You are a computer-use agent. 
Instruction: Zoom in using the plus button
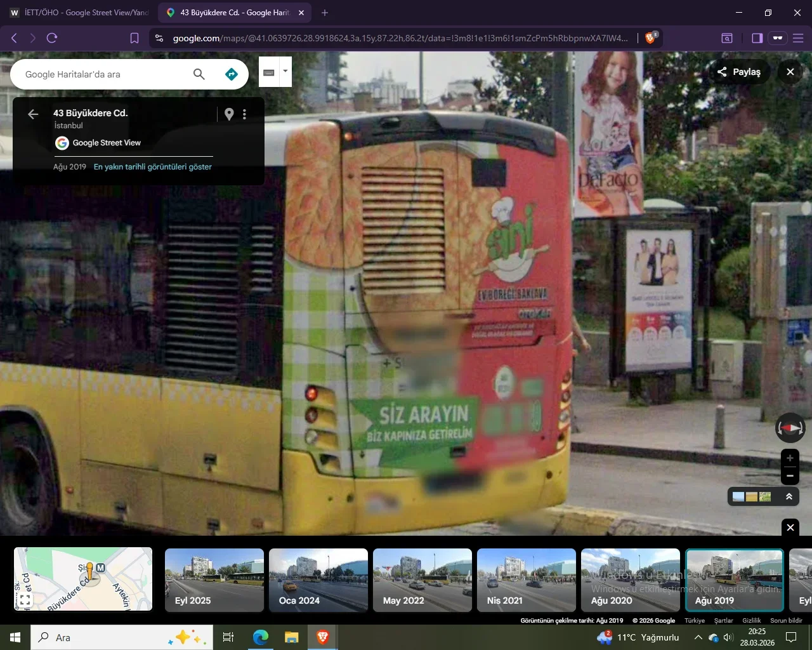pyautogui.click(x=790, y=458)
